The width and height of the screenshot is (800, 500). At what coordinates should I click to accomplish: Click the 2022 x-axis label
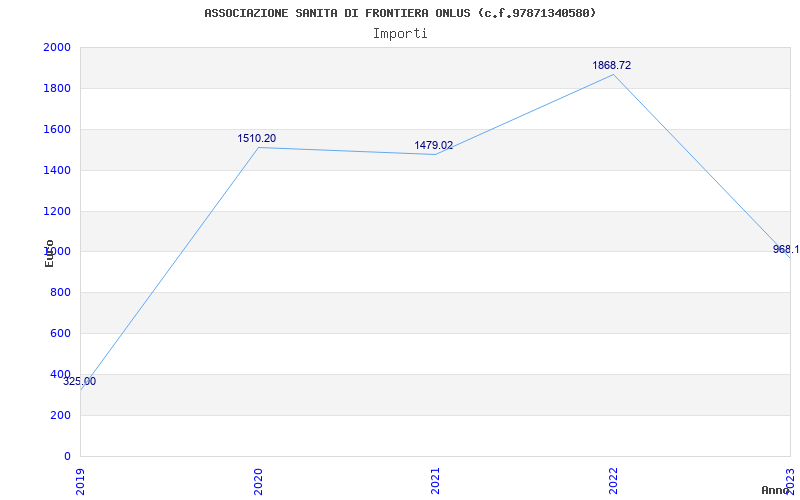tap(613, 481)
